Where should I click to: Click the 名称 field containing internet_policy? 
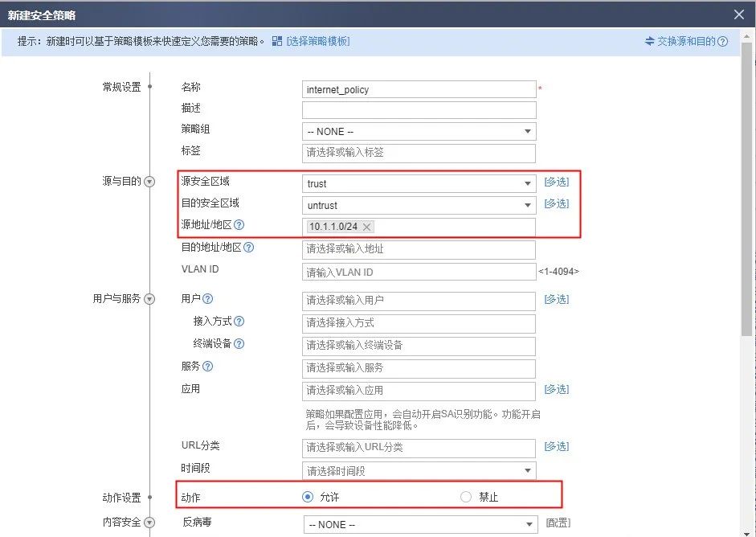point(419,89)
